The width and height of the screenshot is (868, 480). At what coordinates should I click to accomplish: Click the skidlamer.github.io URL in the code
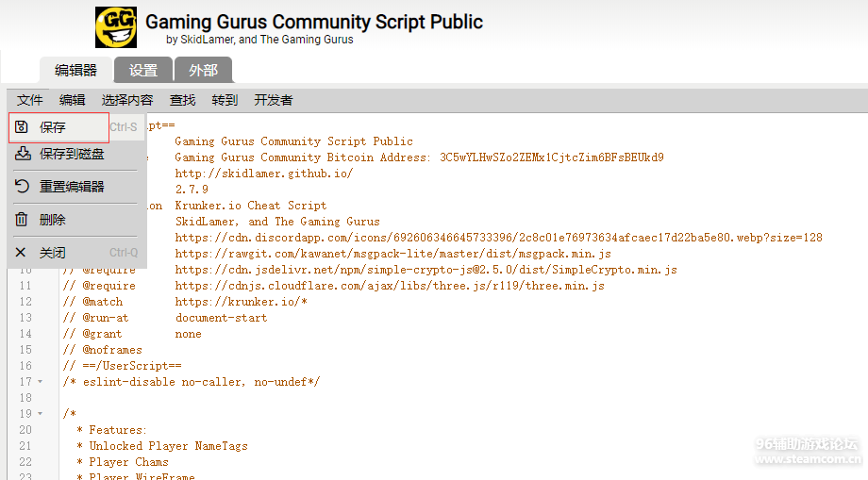click(263, 174)
